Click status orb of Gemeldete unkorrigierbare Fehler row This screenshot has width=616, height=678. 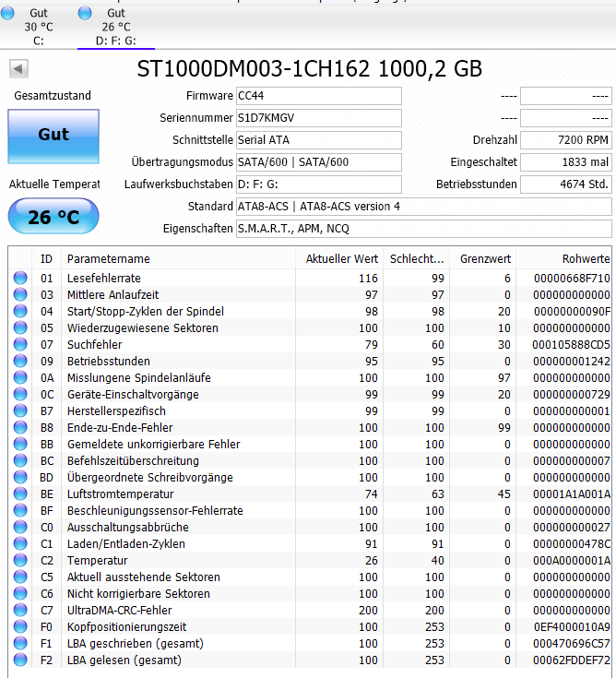20,444
